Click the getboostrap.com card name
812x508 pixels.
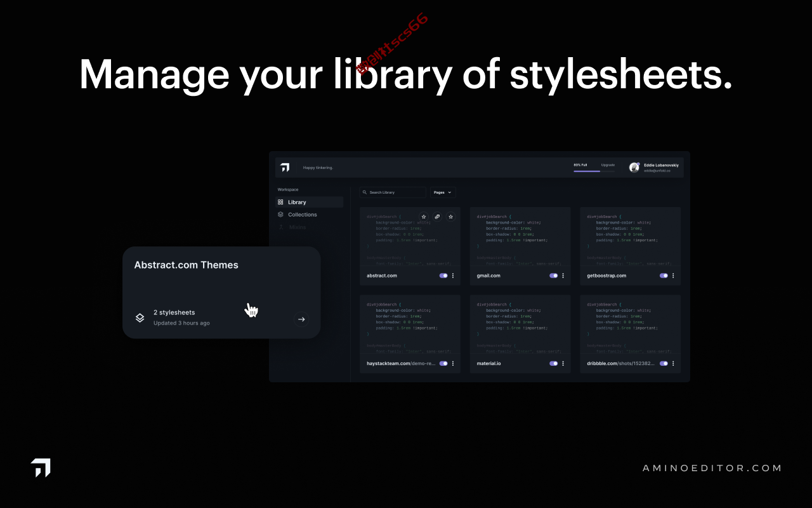(606, 276)
